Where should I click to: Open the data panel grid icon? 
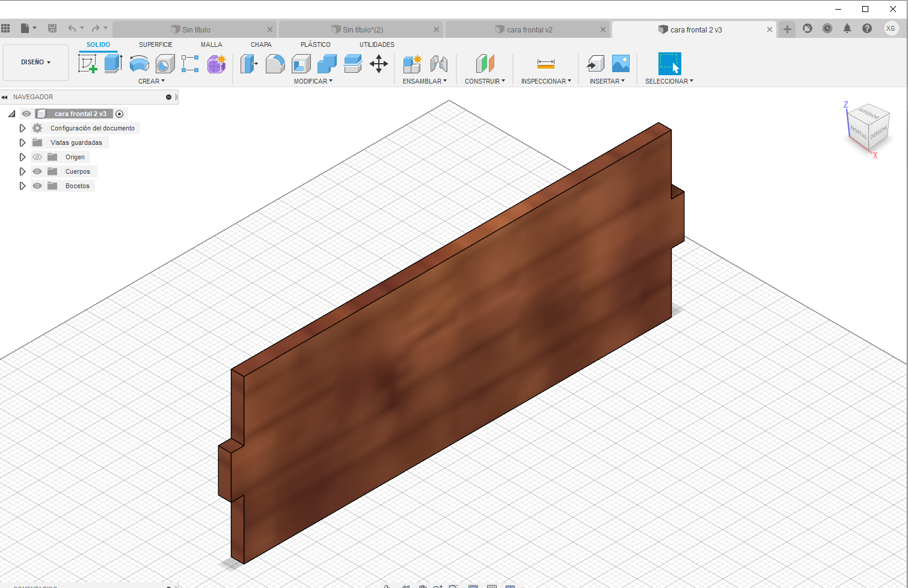[x=6, y=28]
